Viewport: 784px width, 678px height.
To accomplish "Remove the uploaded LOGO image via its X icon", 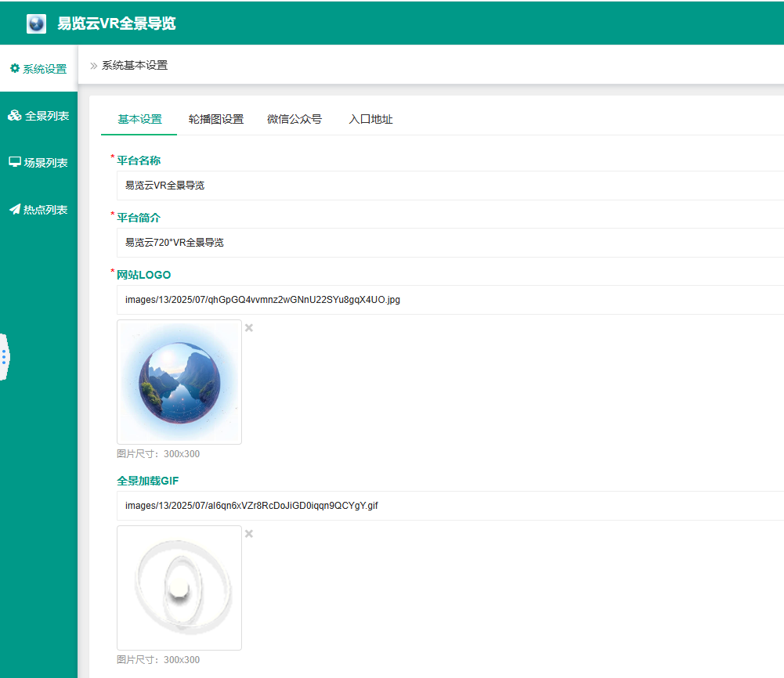I will (248, 327).
